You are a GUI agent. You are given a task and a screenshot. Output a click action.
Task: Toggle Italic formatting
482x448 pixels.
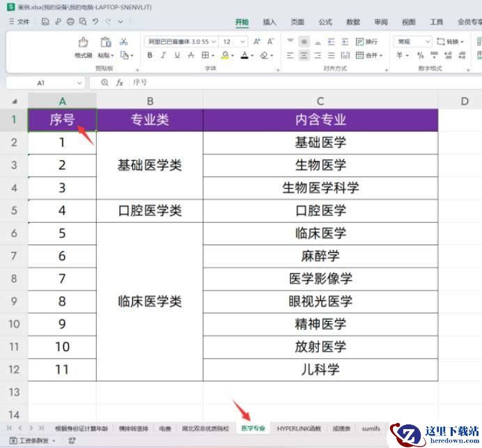click(x=163, y=55)
